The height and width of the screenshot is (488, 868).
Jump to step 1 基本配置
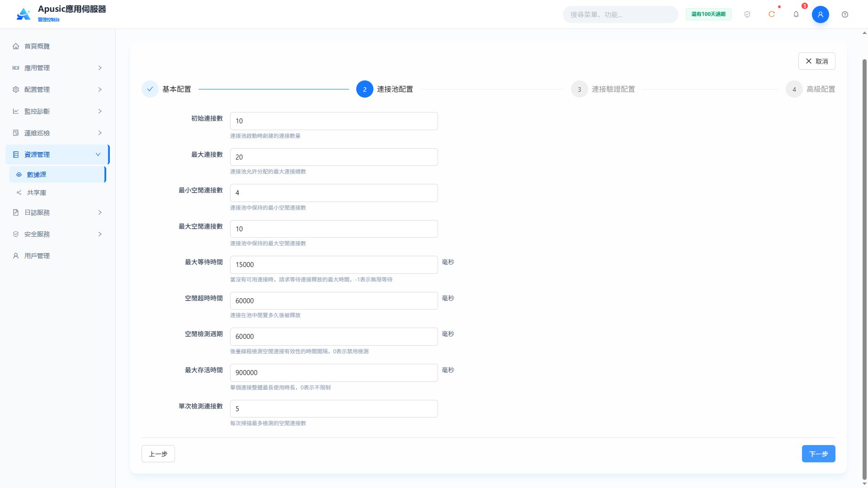166,89
